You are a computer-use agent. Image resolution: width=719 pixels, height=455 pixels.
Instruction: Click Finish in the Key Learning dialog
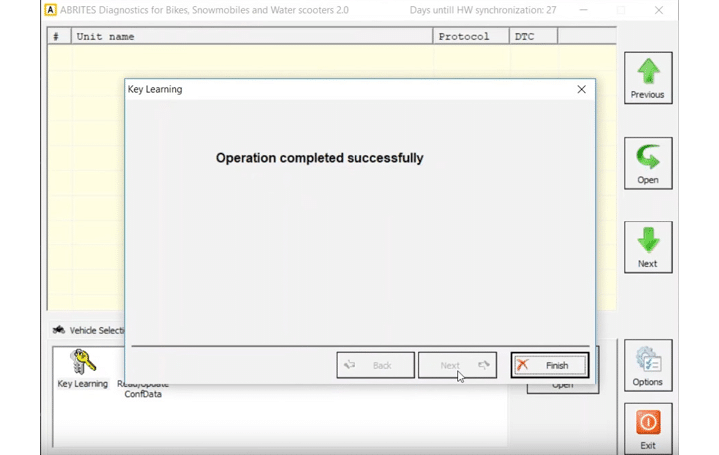pyautogui.click(x=549, y=365)
